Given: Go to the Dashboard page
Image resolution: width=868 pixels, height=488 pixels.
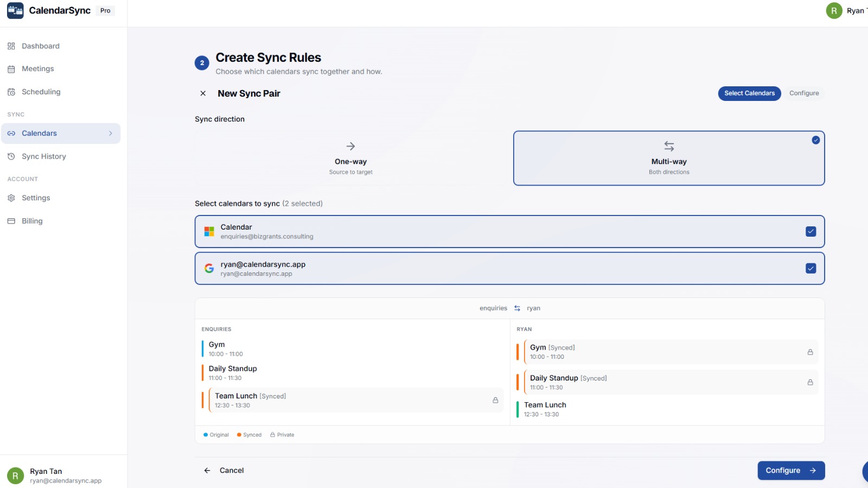Looking at the screenshot, I should click(x=40, y=46).
